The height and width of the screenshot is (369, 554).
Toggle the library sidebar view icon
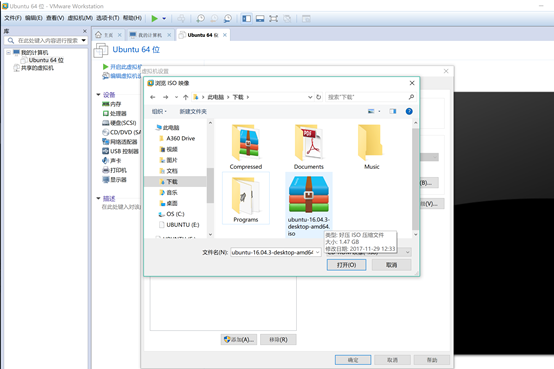(x=247, y=18)
